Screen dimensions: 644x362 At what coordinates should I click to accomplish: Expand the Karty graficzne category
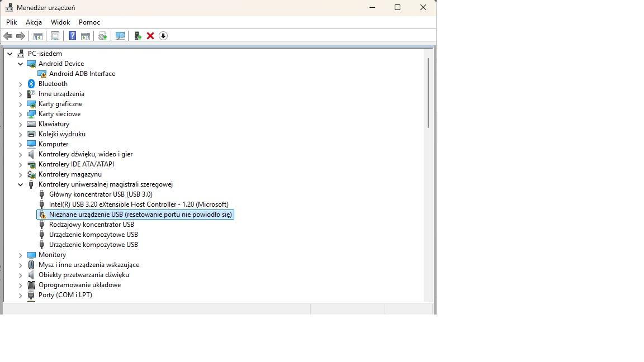tap(21, 104)
